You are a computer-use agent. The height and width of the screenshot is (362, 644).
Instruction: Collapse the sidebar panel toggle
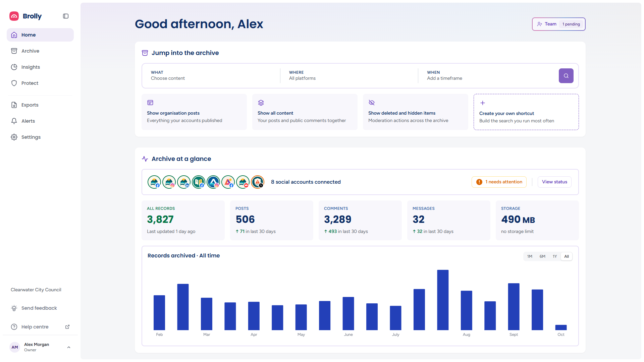point(66,16)
